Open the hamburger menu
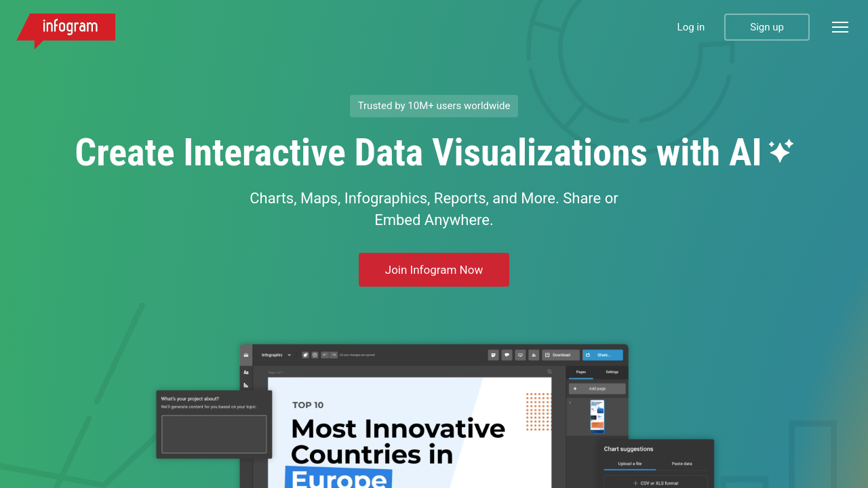The image size is (868, 488). (840, 27)
